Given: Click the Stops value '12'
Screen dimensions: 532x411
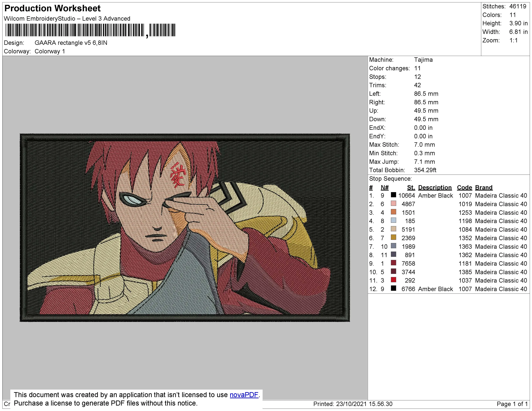Looking at the screenshot, I should pyautogui.click(x=417, y=77).
